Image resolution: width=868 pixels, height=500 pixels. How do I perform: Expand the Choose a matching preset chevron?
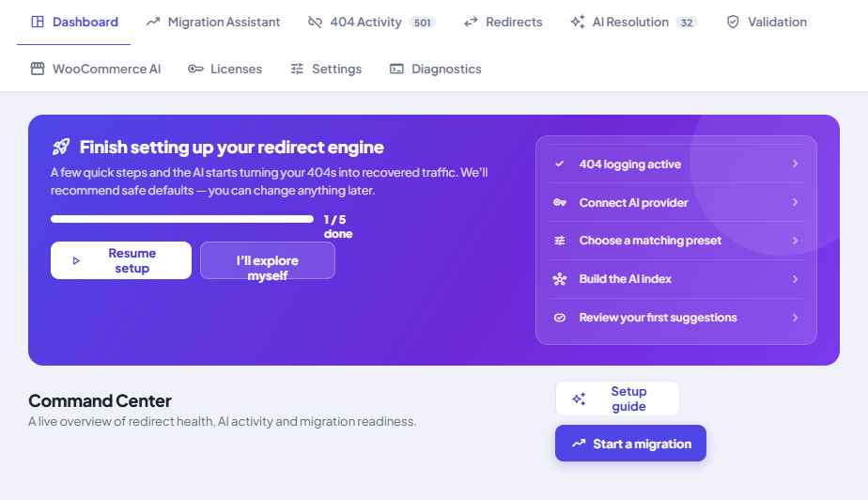coord(795,241)
